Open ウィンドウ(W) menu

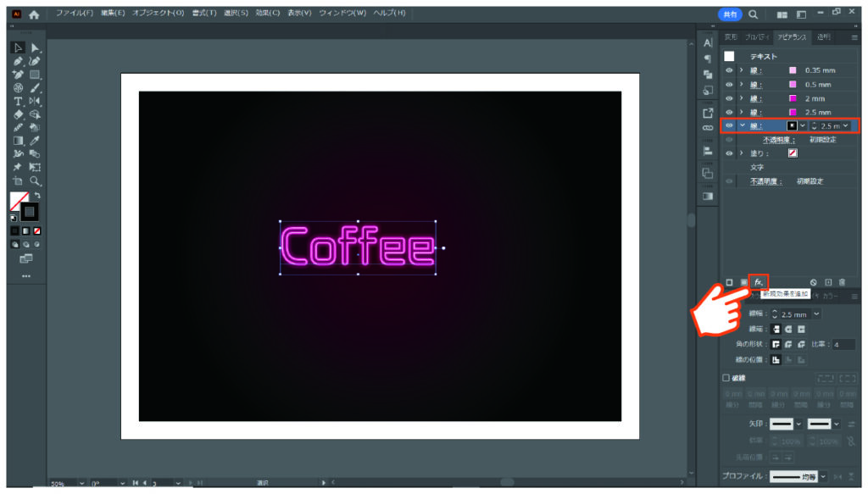342,13
